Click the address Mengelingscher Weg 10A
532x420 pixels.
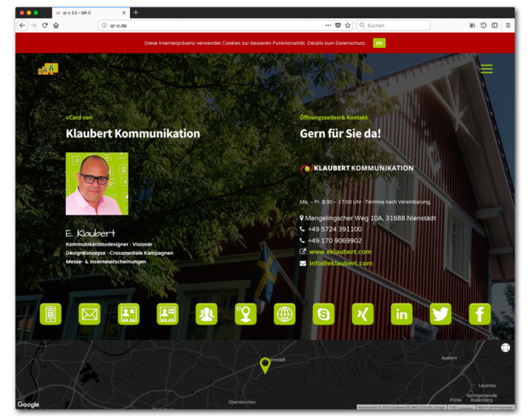(x=371, y=218)
